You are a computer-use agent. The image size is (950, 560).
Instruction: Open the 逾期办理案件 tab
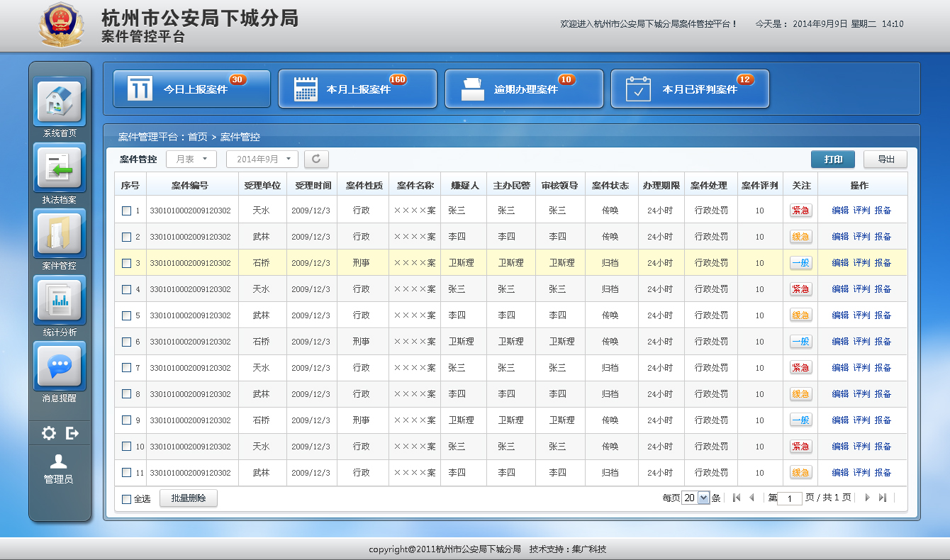(x=524, y=89)
